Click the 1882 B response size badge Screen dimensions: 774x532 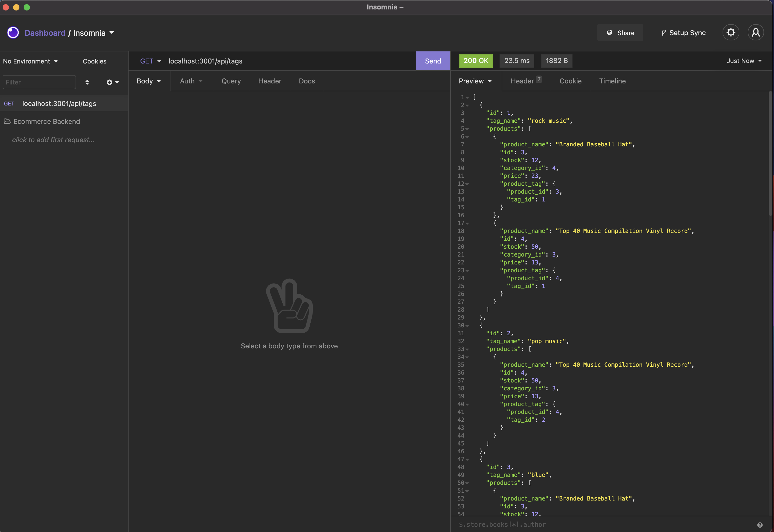[557, 61]
